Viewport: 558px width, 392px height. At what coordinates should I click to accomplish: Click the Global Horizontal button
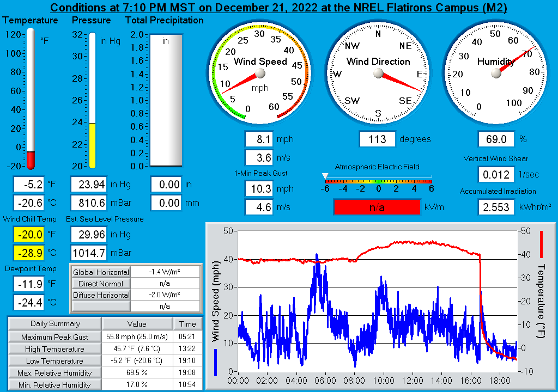[101, 272]
